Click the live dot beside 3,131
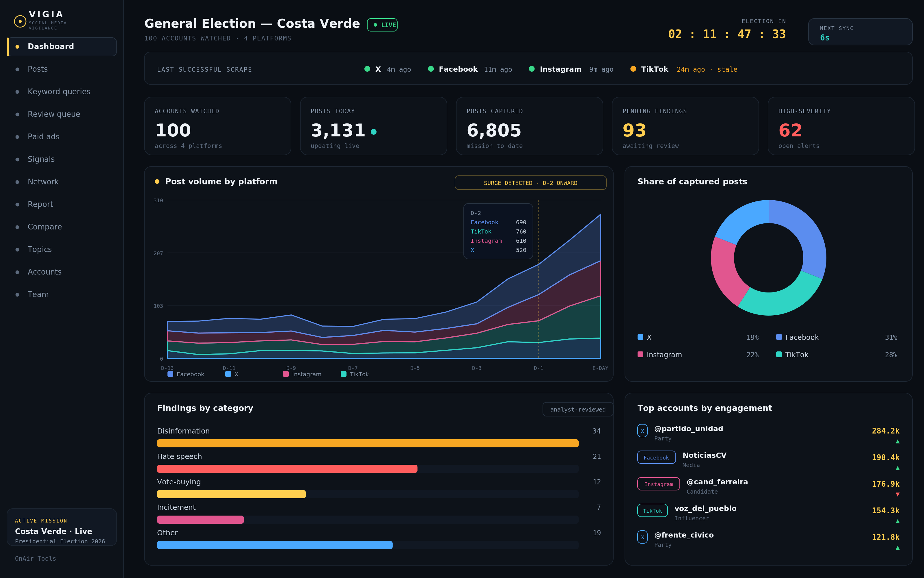Image resolution: width=924 pixels, height=578 pixels. [373, 132]
